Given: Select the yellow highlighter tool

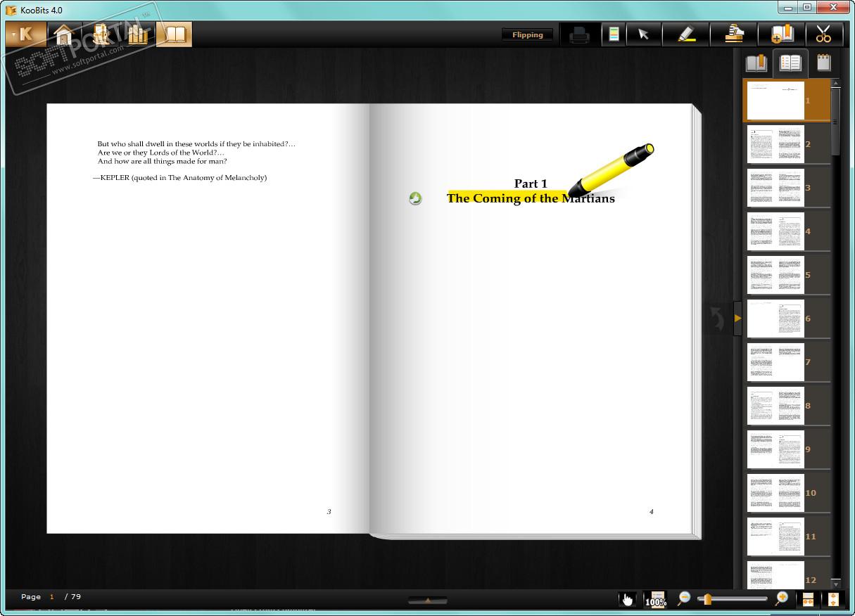Looking at the screenshot, I should [x=685, y=34].
